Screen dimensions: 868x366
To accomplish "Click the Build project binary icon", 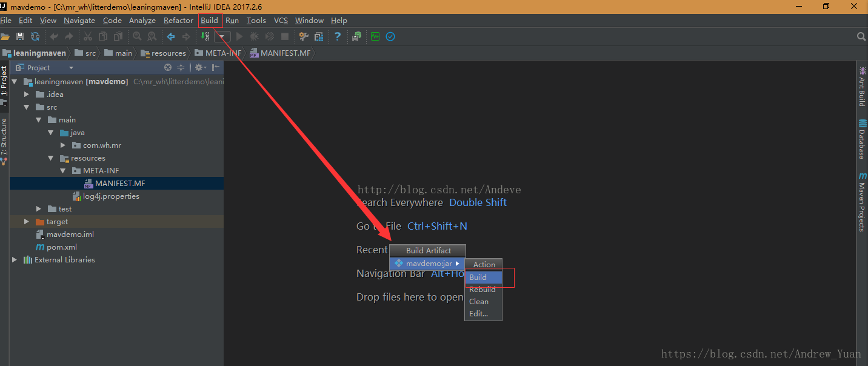I will (205, 36).
